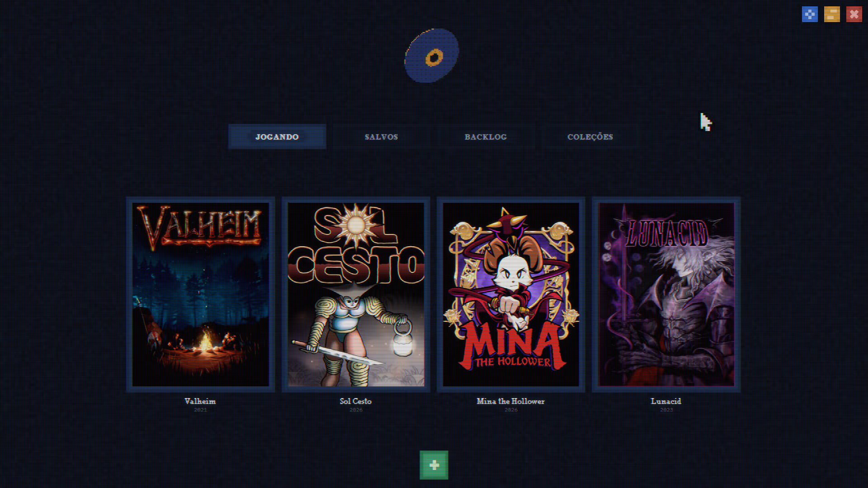Switch to the Jogando tab
The image size is (868, 488).
pos(277,136)
